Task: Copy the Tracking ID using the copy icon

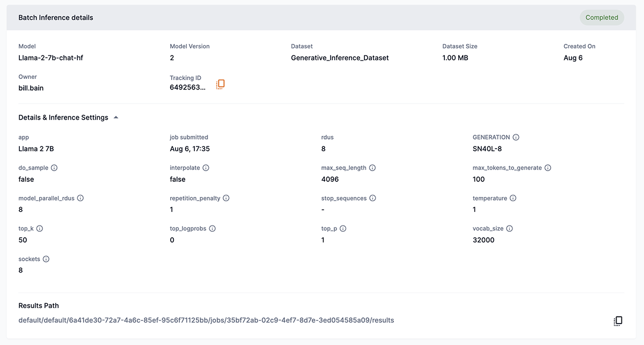Action: (x=220, y=84)
